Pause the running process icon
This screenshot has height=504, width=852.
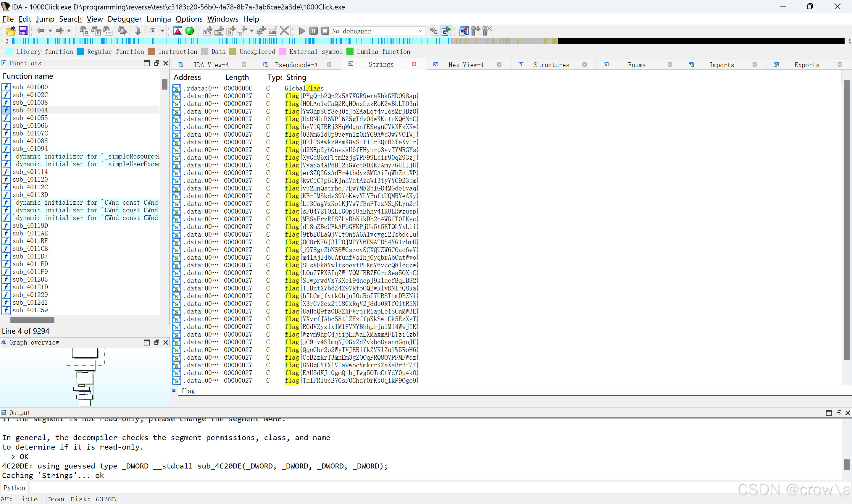coord(313,31)
